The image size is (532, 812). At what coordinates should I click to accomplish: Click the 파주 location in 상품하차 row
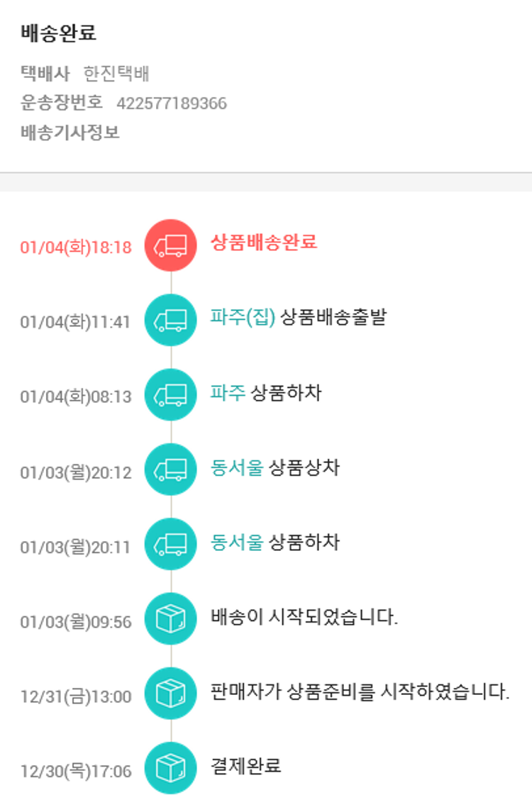pos(228,392)
